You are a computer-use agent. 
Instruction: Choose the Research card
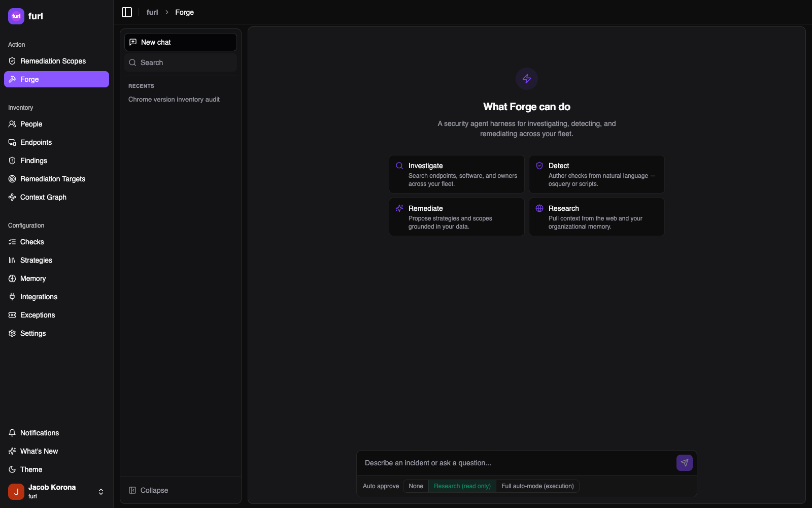click(597, 217)
